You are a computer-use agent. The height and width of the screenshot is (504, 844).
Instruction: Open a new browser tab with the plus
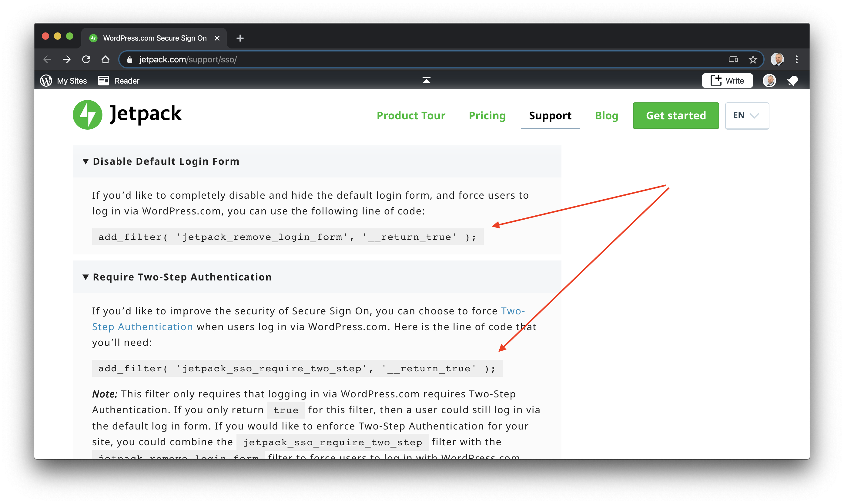[240, 38]
